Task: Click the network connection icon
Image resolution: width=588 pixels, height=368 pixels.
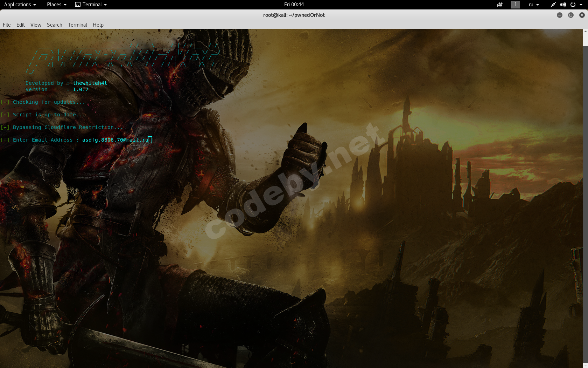Action: pos(553,5)
